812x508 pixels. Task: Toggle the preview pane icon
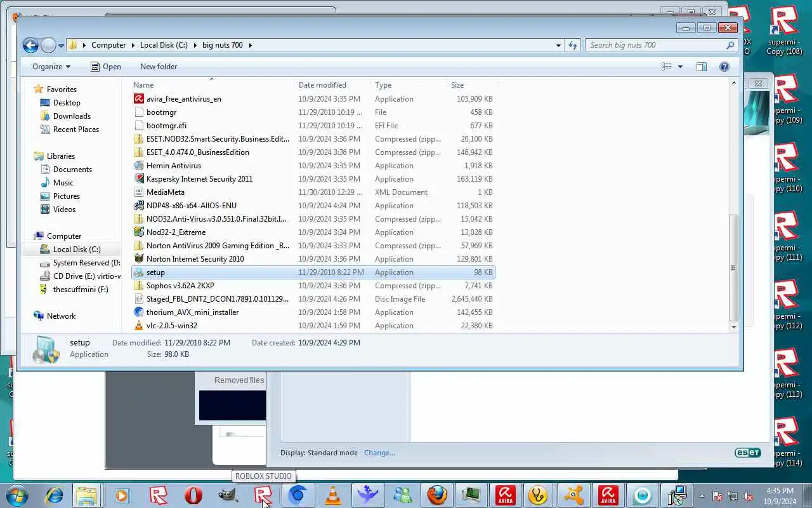[701, 67]
